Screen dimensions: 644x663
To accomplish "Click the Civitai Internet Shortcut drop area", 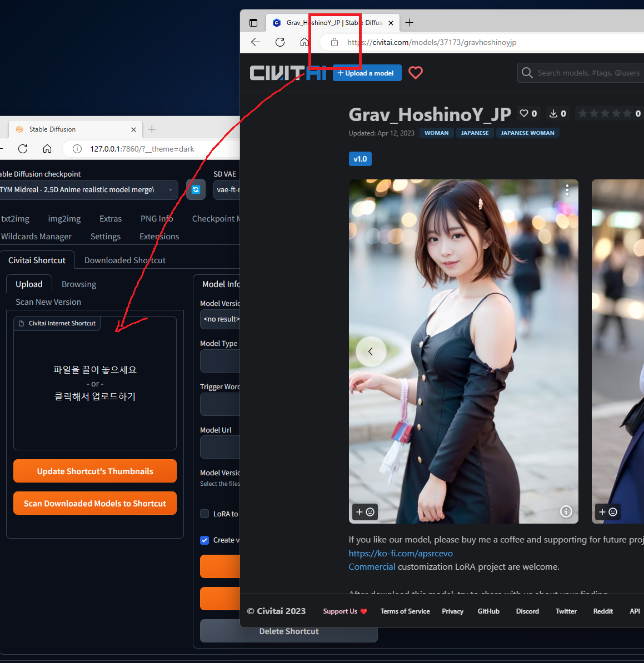I will tap(95, 383).
